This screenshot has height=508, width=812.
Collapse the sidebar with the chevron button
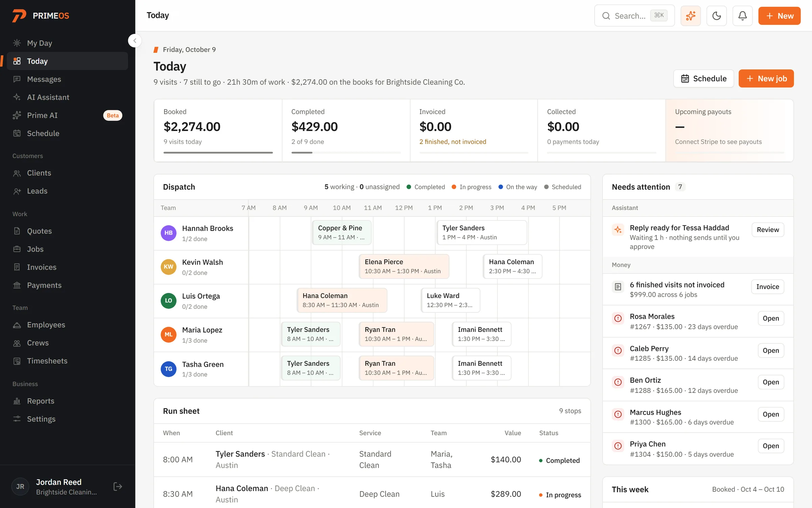click(x=135, y=41)
